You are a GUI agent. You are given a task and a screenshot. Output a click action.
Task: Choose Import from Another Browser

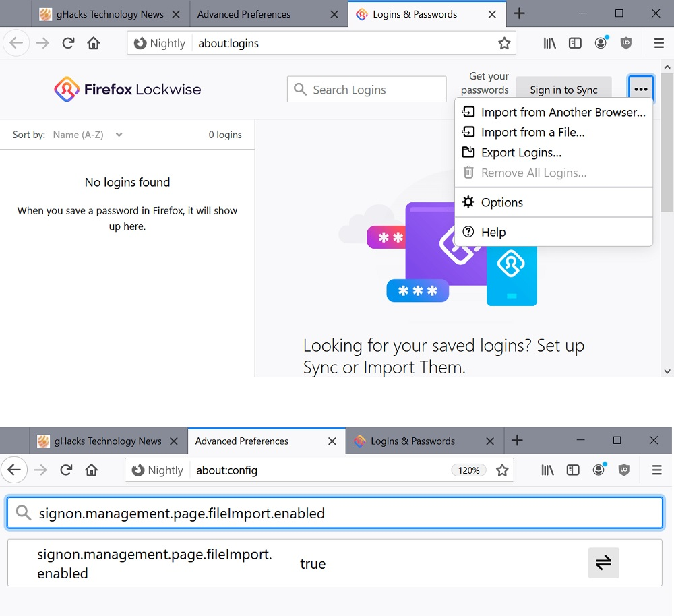(553, 112)
